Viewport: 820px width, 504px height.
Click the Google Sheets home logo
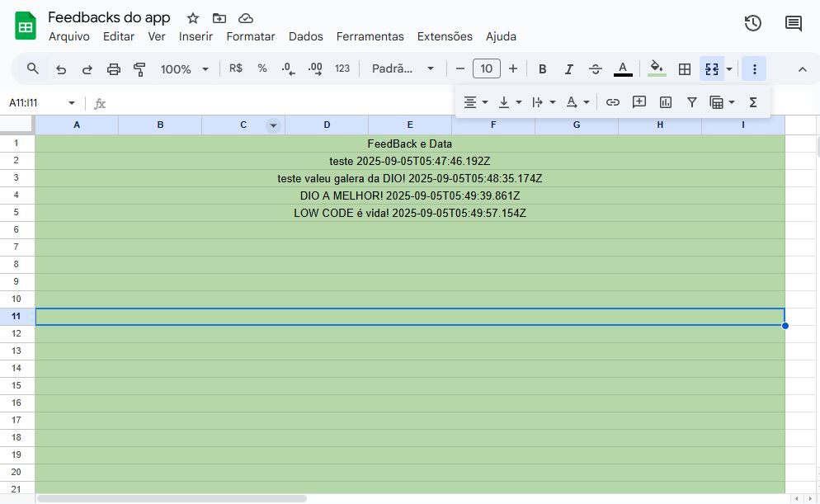click(25, 26)
